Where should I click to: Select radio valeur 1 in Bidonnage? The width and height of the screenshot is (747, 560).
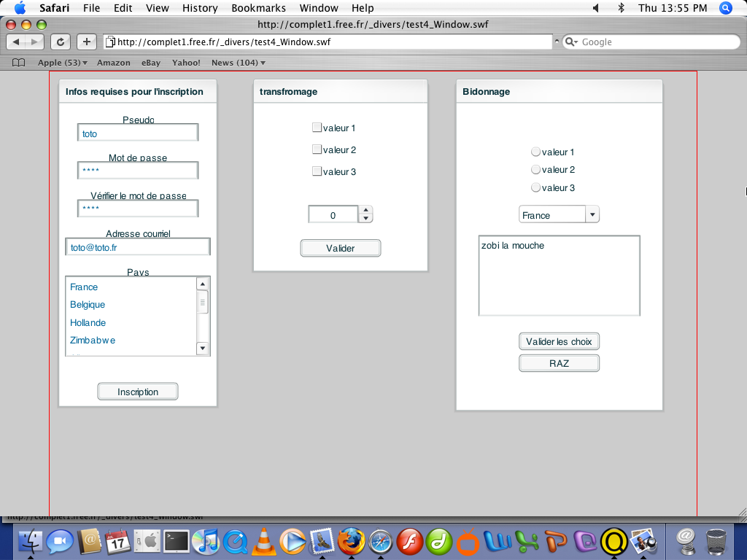click(535, 152)
